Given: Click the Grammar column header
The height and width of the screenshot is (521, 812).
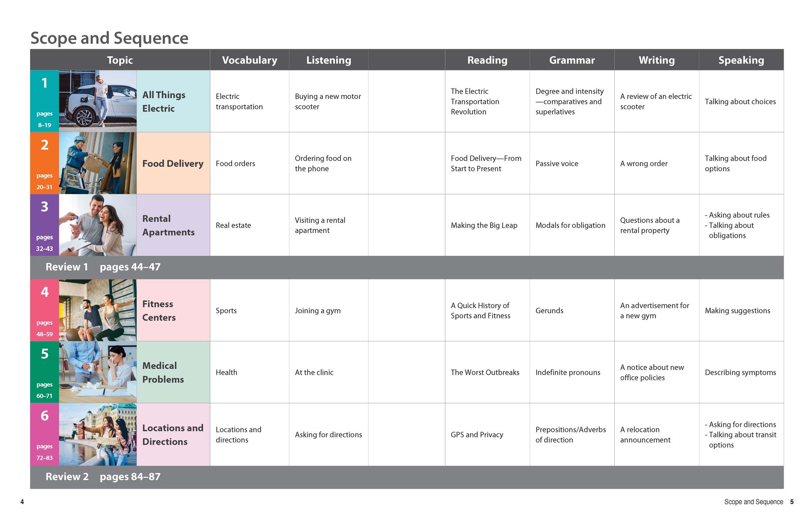Looking at the screenshot, I should click(x=572, y=60).
